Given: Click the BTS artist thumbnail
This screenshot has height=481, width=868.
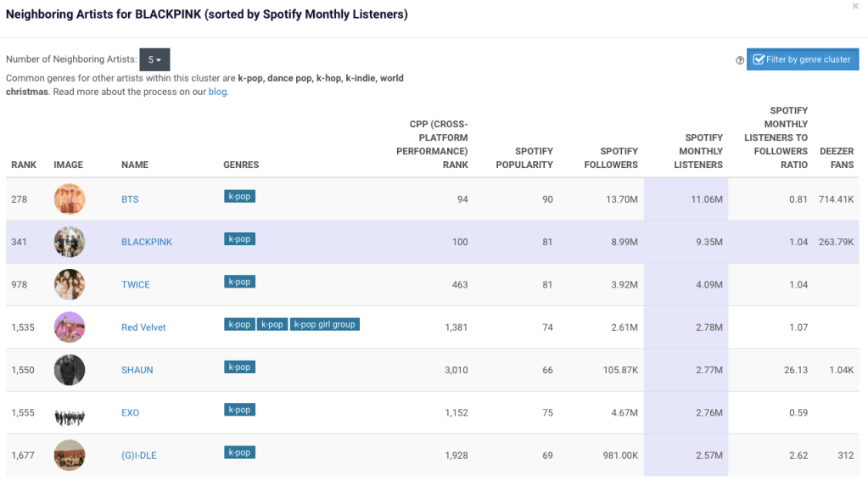Looking at the screenshot, I should point(70,199).
